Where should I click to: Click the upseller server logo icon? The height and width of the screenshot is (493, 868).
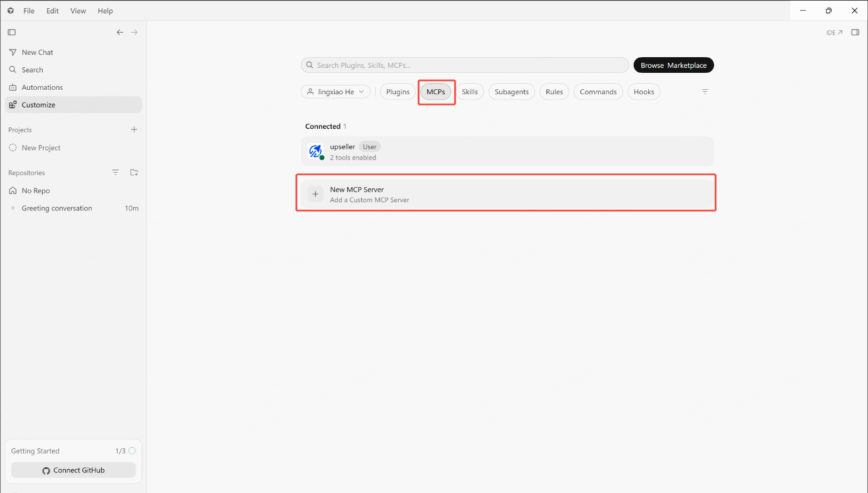tap(315, 151)
